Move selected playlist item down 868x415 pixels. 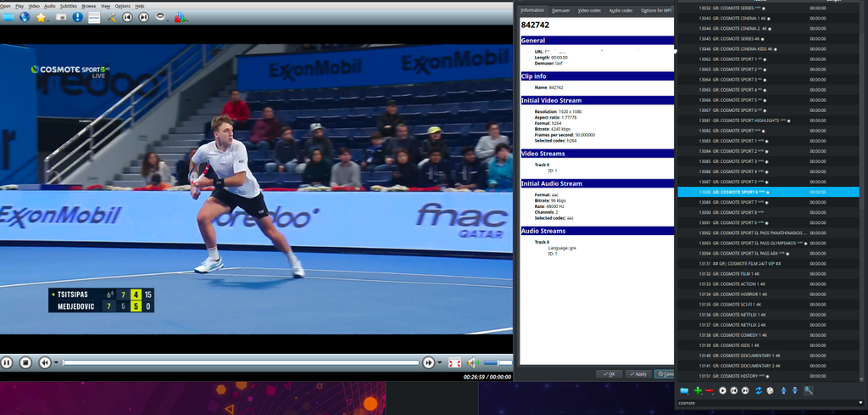(x=795, y=390)
